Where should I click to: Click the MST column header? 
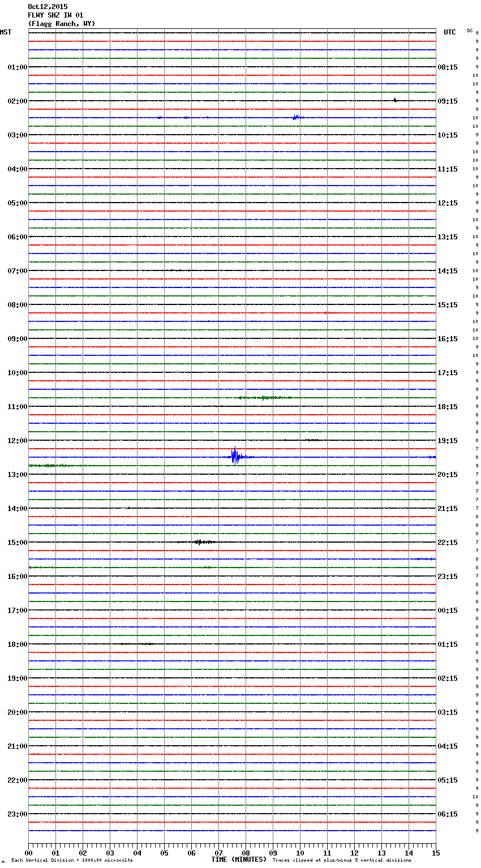pyautogui.click(x=6, y=32)
